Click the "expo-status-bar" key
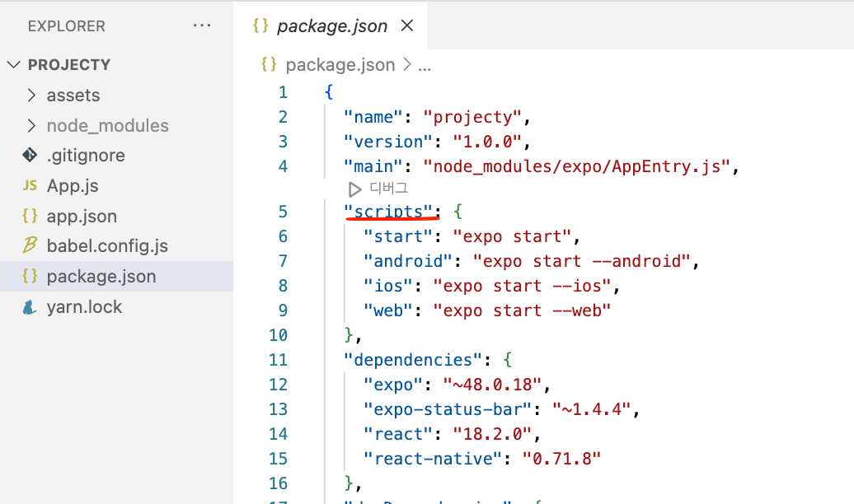 click(x=447, y=409)
